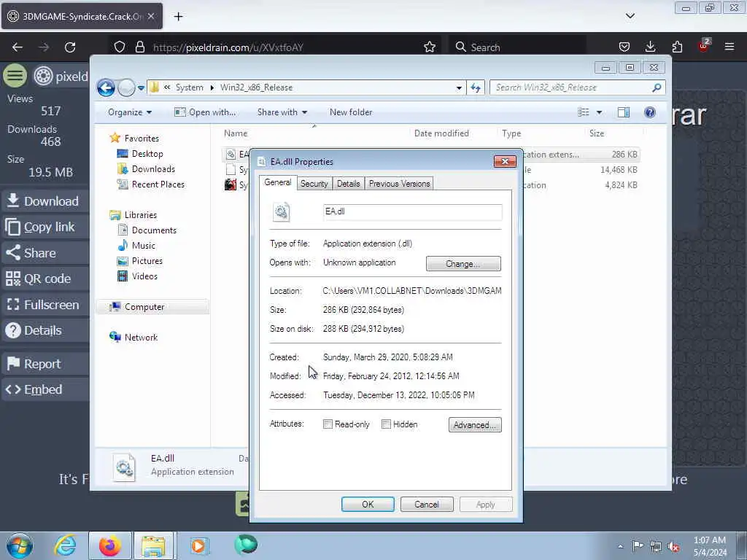Select Network in the navigation pane
This screenshot has width=747, height=560.
pos(141,337)
